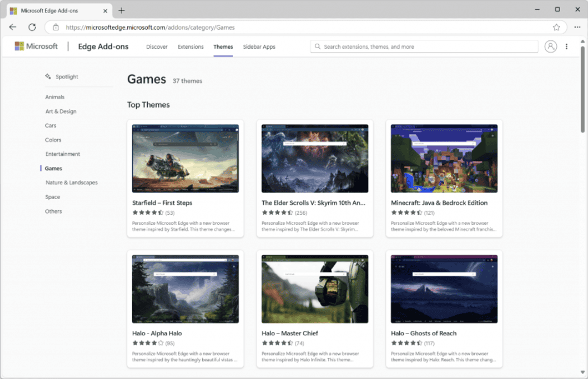The image size is (588, 379).
Task: Click the Spotlight sparkle icon
Action: click(x=48, y=76)
